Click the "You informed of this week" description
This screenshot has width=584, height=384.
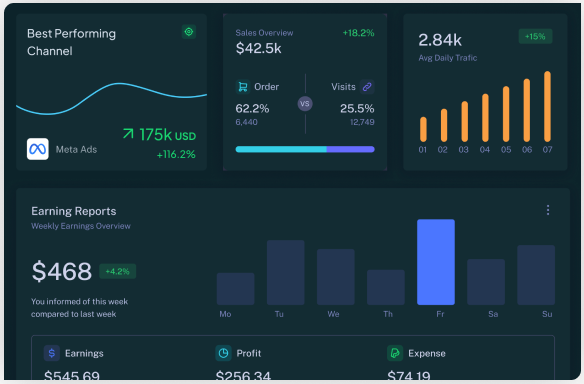[x=79, y=301]
